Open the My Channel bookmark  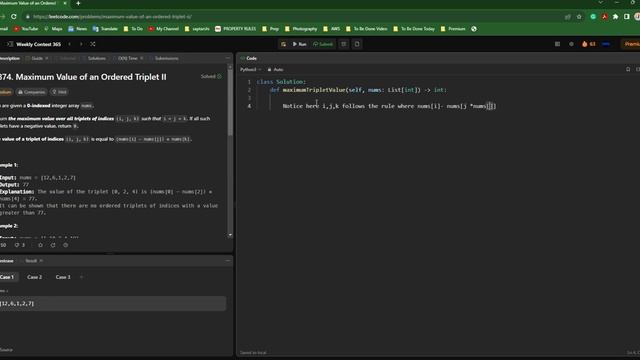tap(164, 29)
